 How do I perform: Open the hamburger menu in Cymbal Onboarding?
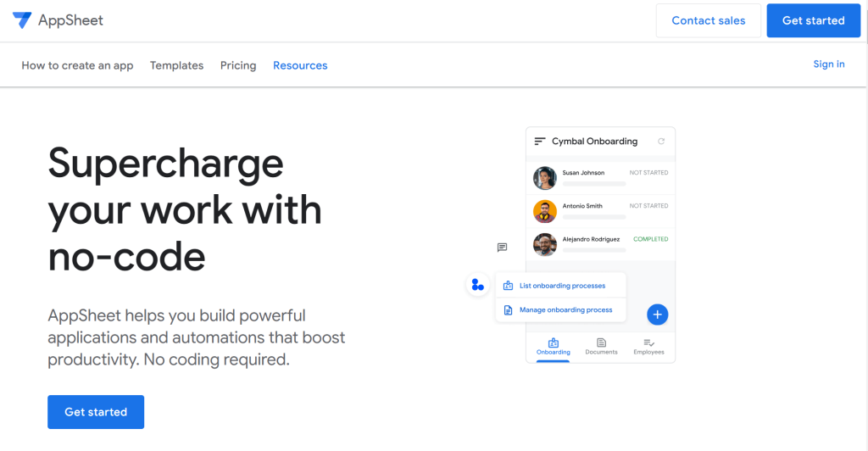pyautogui.click(x=540, y=142)
